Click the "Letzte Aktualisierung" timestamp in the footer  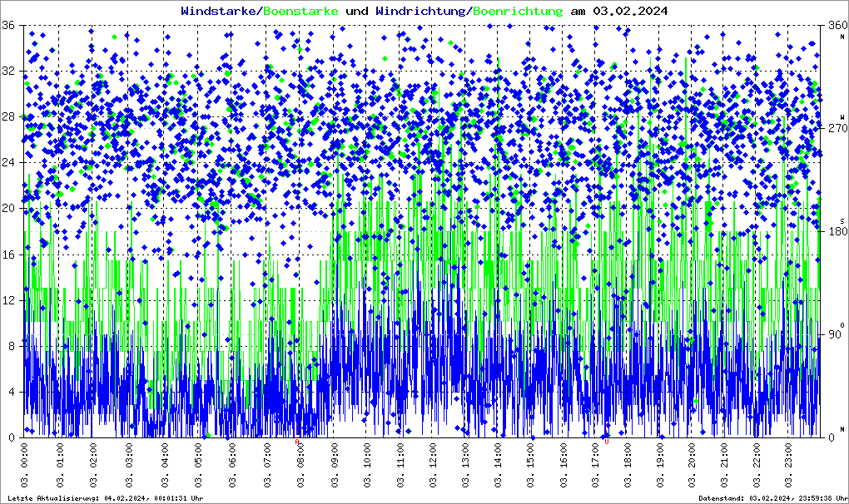pos(106,498)
